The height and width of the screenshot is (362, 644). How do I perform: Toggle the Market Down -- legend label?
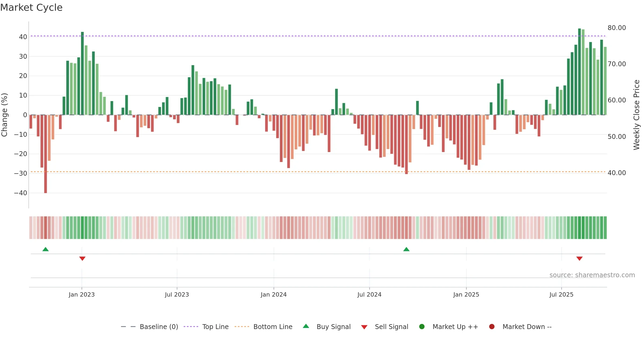527,327
